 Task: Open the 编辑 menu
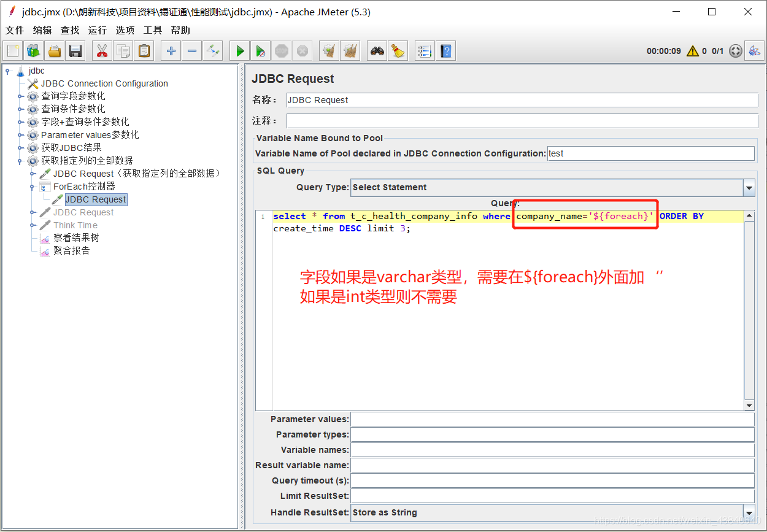42,30
